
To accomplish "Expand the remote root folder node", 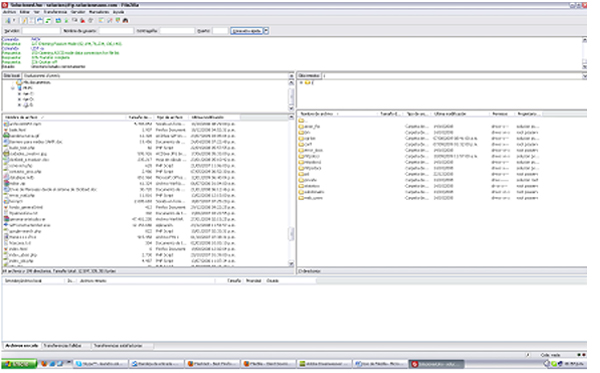I will click(x=301, y=82).
